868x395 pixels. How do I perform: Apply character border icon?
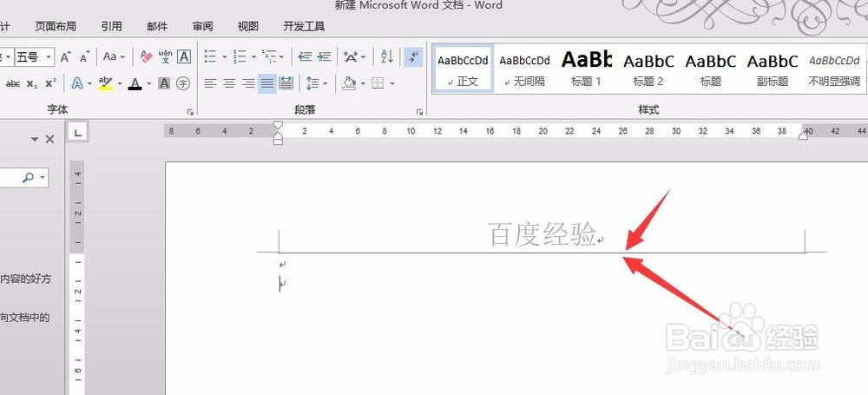point(184,56)
